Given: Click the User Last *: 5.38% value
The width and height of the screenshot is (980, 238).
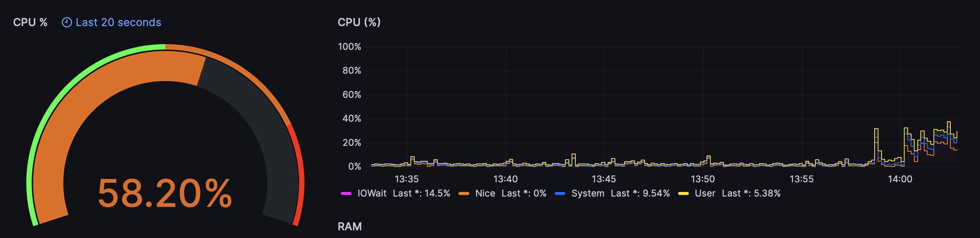Looking at the screenshot, I should coord(751,193).
